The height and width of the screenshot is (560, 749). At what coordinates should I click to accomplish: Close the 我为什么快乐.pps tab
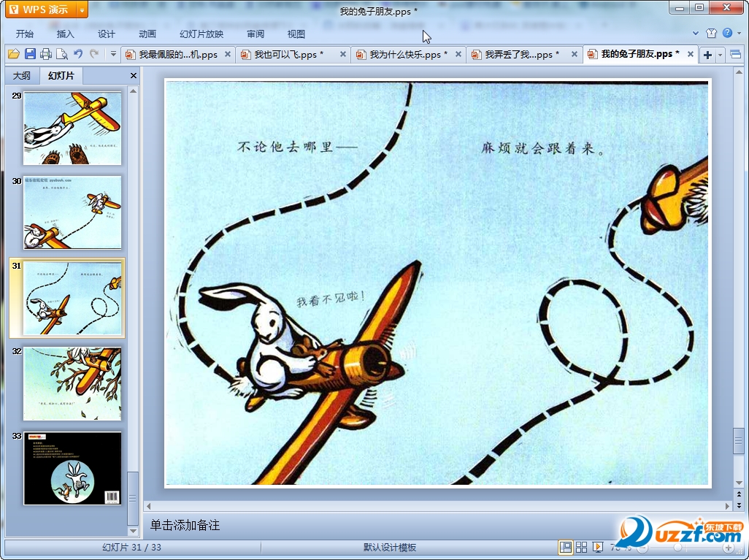pos(458,55)
